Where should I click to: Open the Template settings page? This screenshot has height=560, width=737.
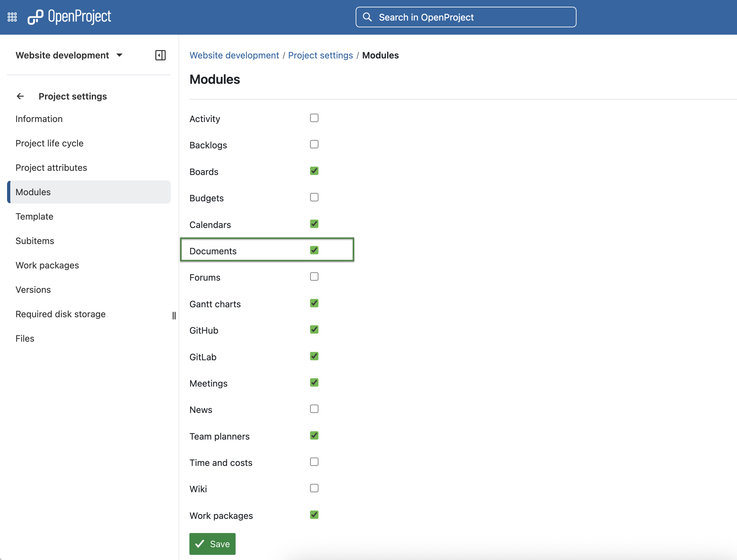(x=34, y=216)
